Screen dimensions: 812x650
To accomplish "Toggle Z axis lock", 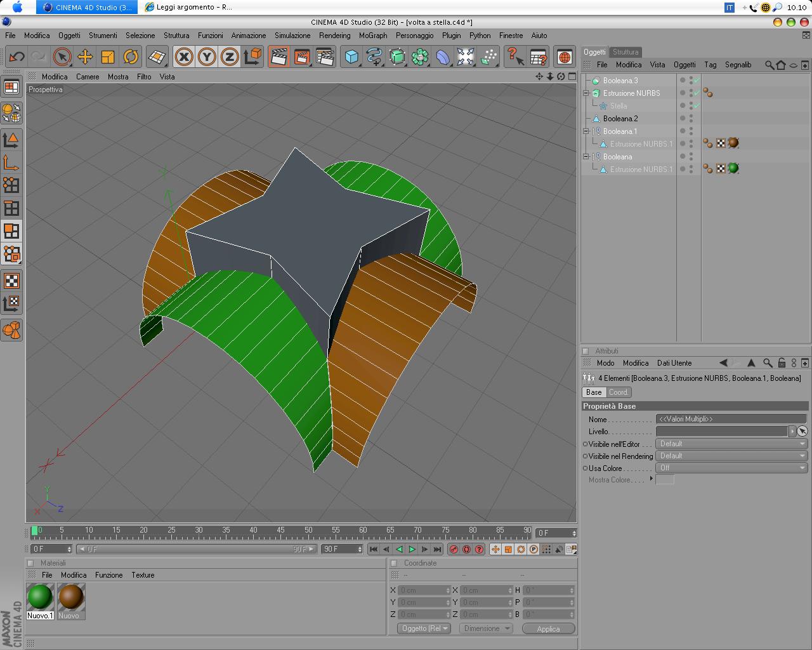I will pos(230,57).
